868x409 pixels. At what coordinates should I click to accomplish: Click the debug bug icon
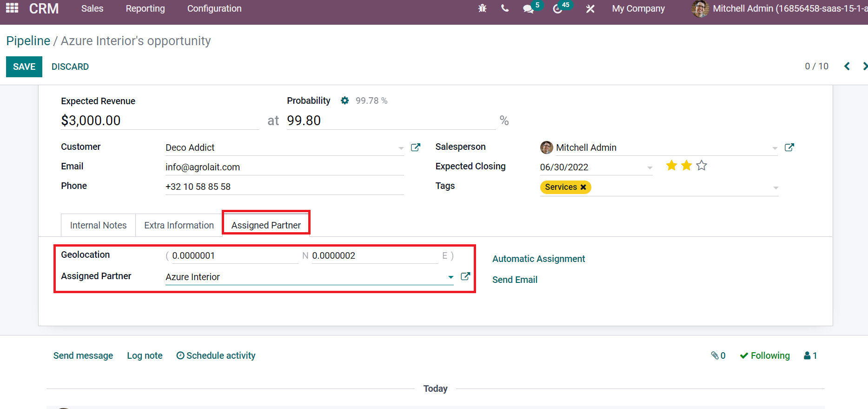483,8
